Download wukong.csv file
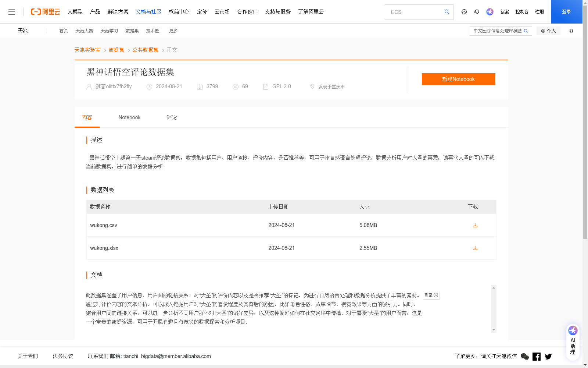 pyautogui.click(x=475, y=225)
